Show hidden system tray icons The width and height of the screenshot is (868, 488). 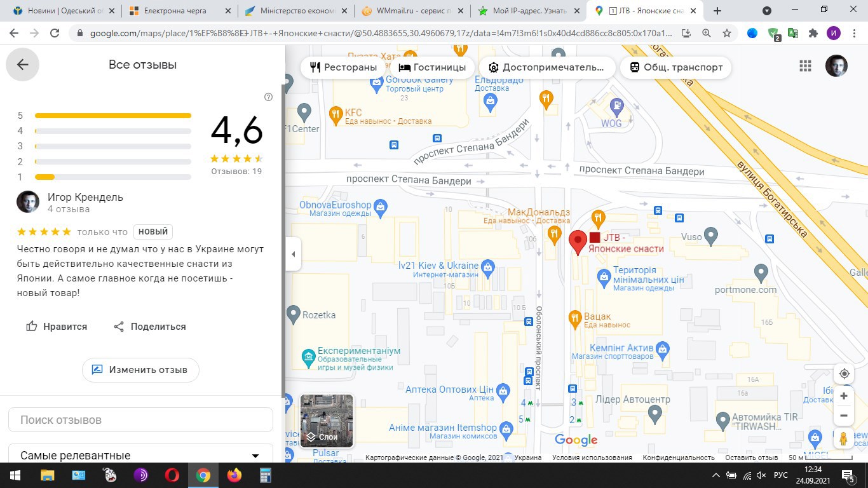tap(716, 475)
